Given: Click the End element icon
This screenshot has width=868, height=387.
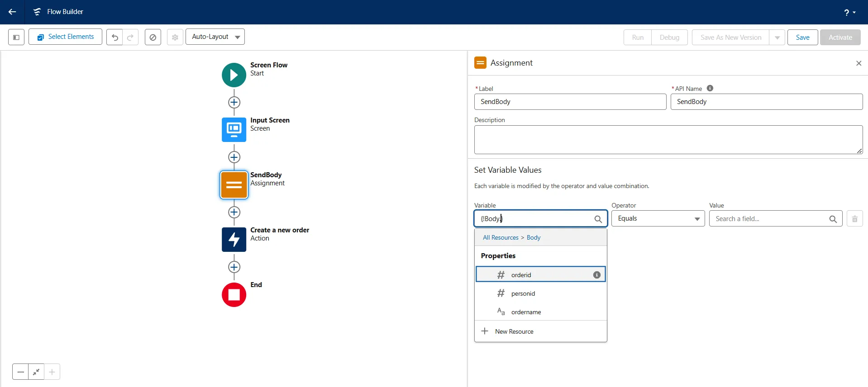Looking at the screenshot, I should click(x=234, y=295).
